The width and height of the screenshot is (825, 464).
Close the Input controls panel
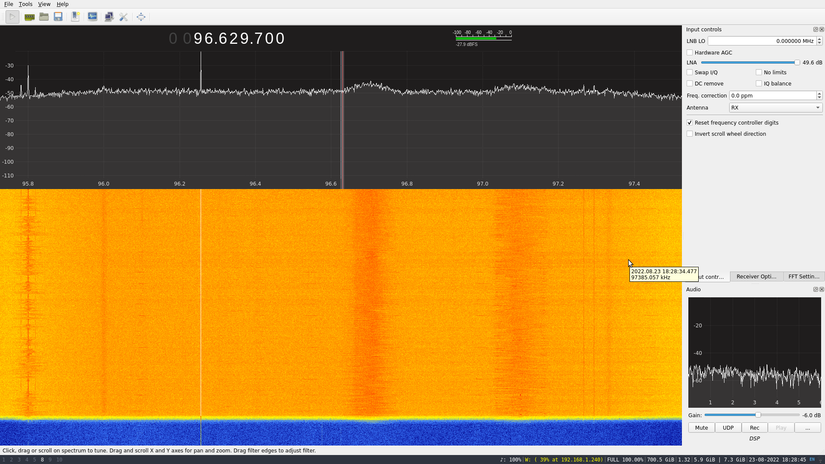click(821, 29)
